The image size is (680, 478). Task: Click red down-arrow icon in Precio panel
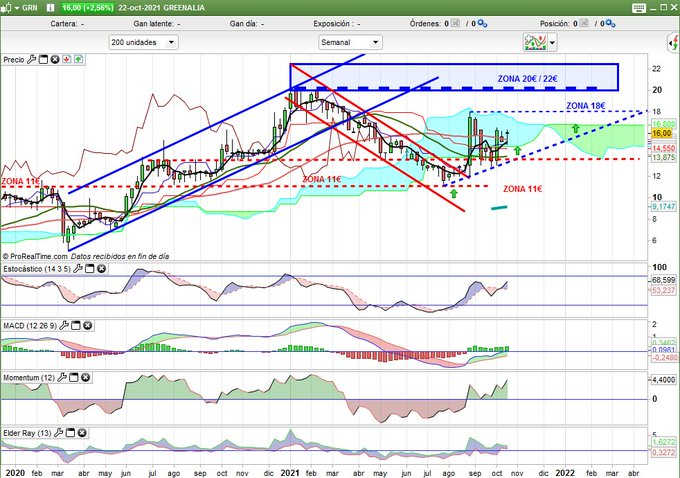point(67,59)
